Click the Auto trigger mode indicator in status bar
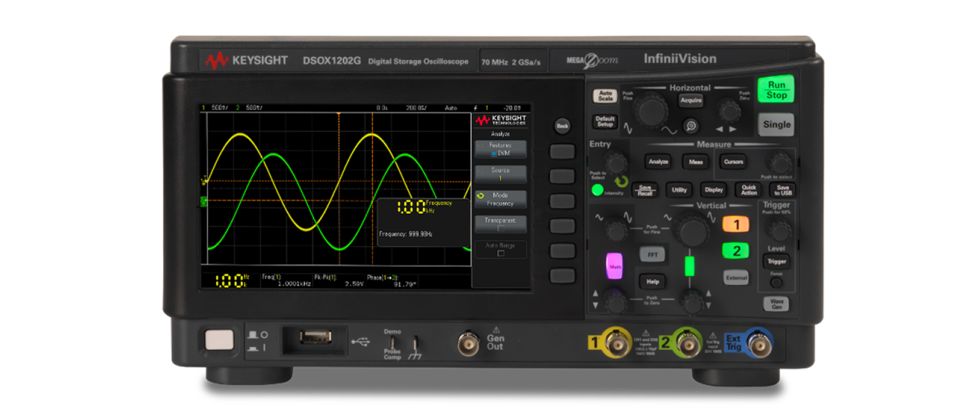 451,108
